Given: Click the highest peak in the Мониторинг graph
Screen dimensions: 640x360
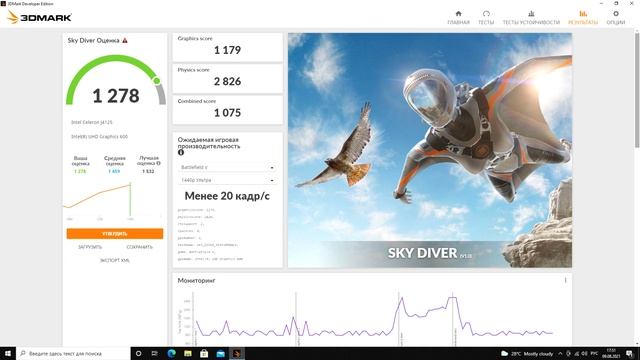Looking at the screenshot, I should [x=452, y=298].
